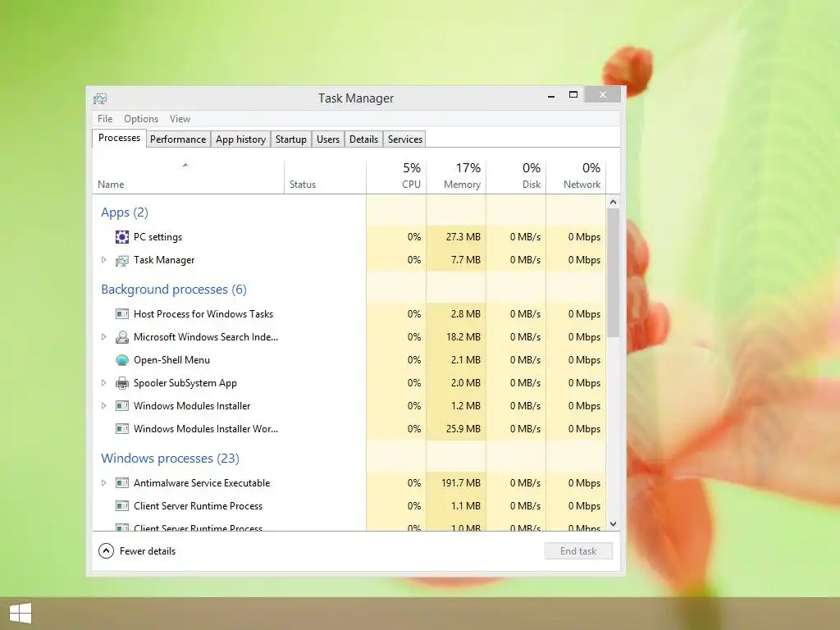Maximize the Task Manager window
Screen dimensions: 840x630
(x=573, y=95)
